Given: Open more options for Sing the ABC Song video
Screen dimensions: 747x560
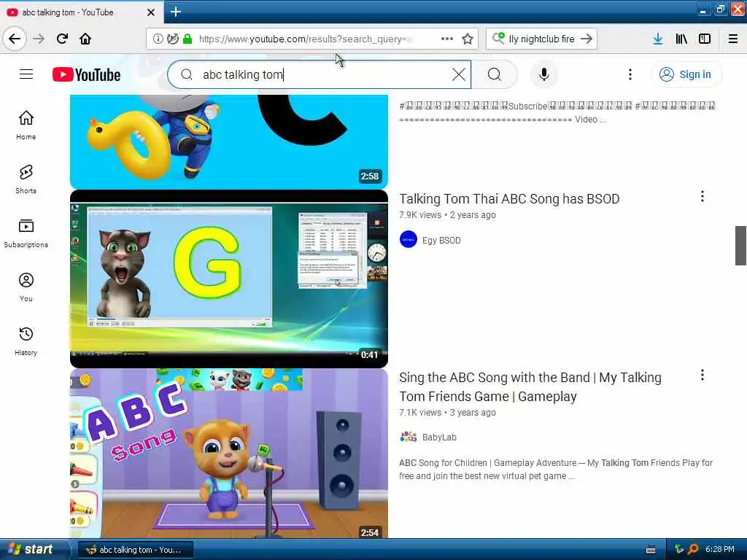Looking at the screenshot, I should (702, 376).
